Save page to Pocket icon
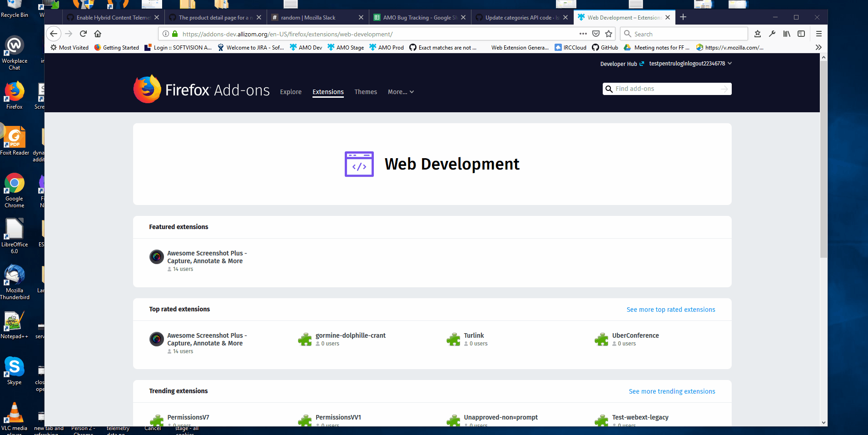The height and width of the screenshot is (435, 868). [x=596, y=34]
